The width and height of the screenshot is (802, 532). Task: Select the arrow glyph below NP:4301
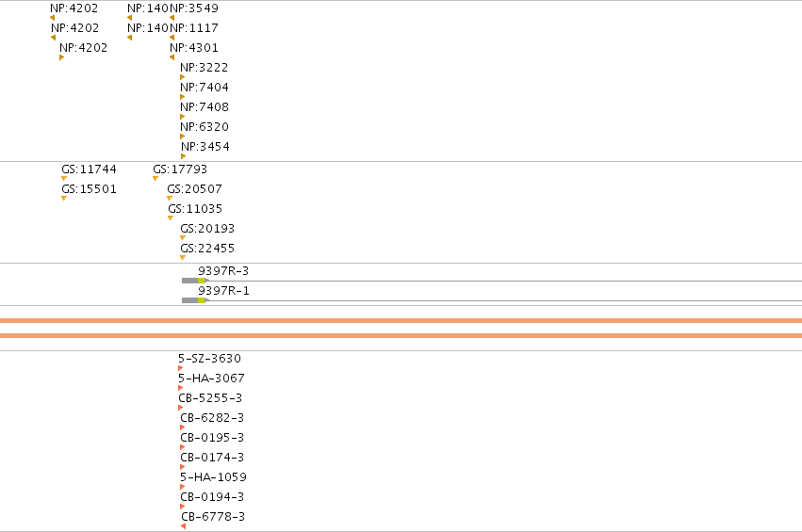click(172, 57)
